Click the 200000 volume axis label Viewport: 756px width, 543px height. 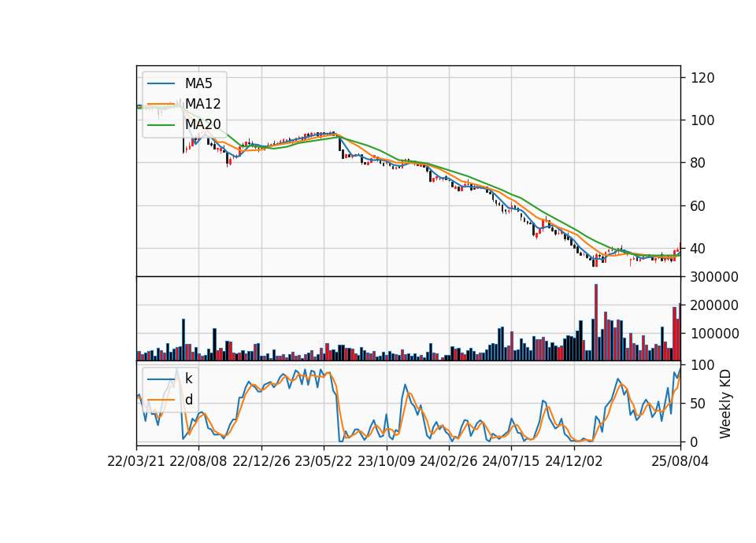(714, 305)
